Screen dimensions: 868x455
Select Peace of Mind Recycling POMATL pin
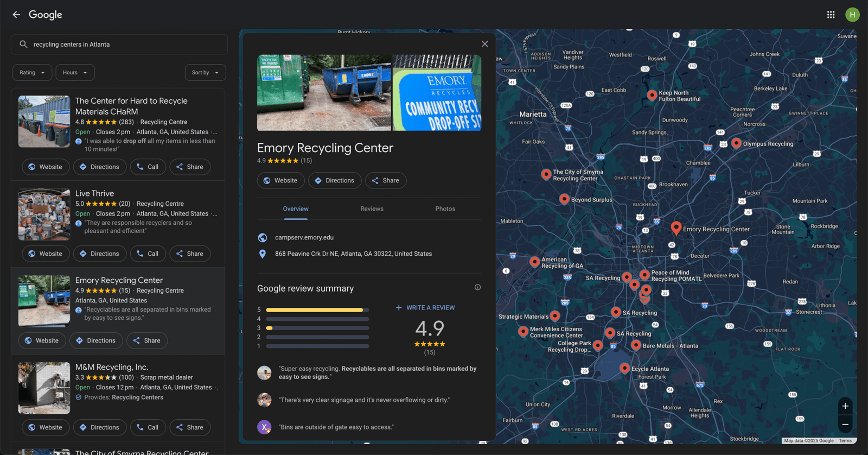[644, 275]
